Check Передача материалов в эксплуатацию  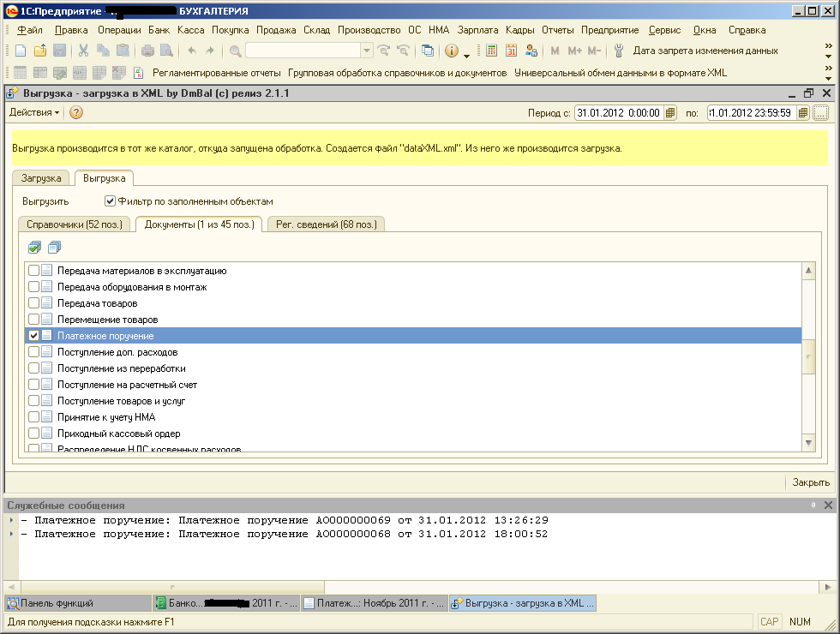tap(33, 271)
